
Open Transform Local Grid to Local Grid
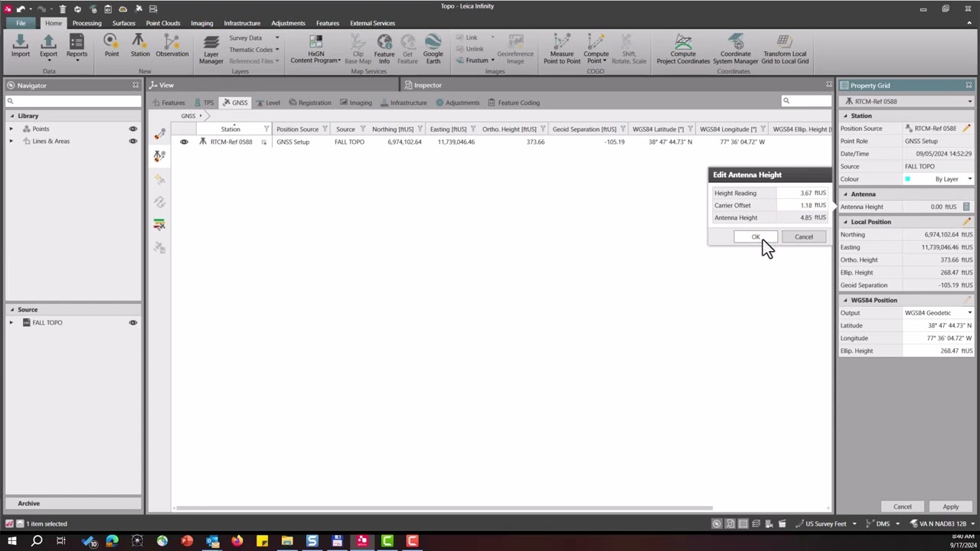pos(785,49)
